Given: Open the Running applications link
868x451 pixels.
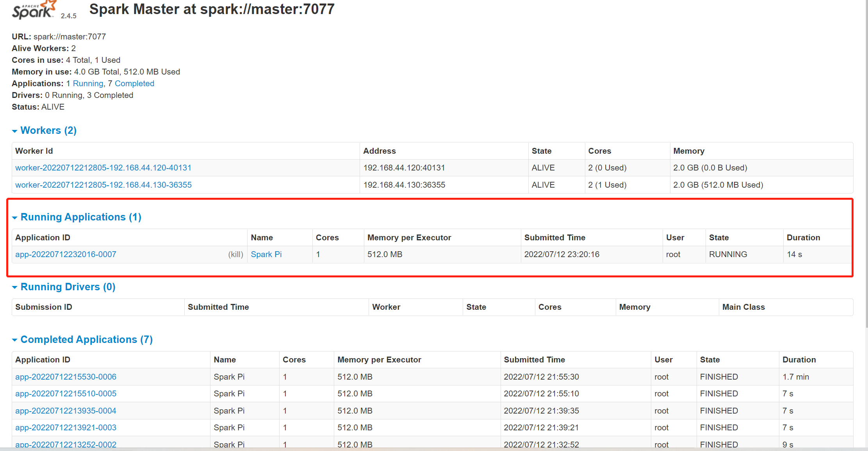Looking at the screenshot, I should coord(88,83).
